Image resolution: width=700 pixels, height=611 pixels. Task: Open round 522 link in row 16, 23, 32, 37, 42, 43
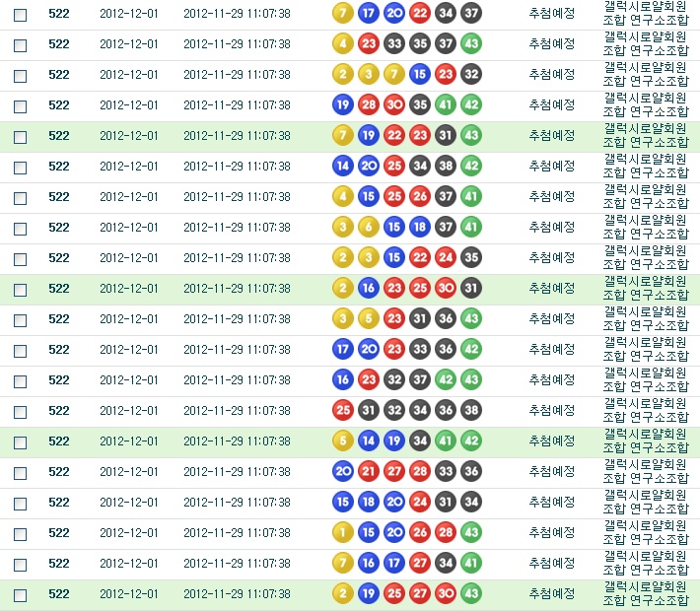tap(59, 379)
